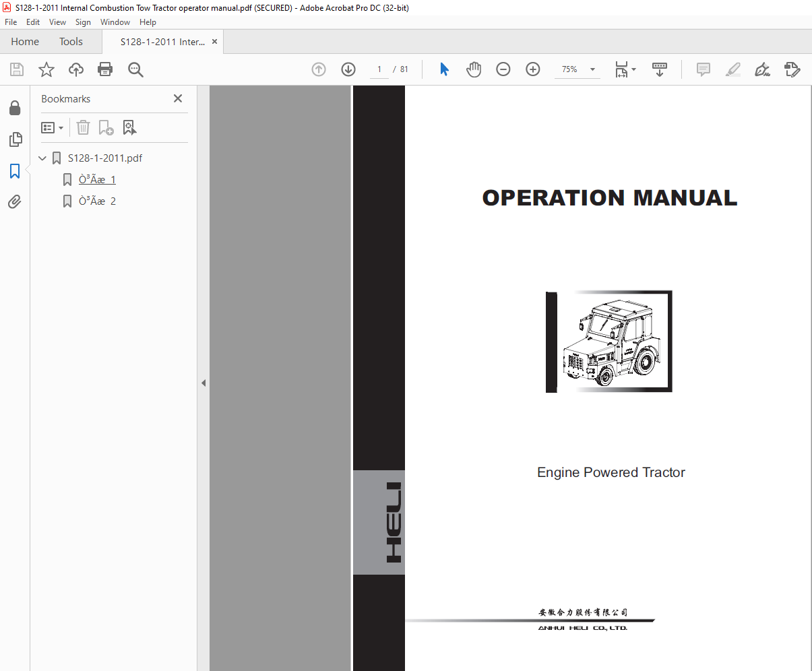Open the Page Thumbnails panel icon
This screenshot has height=671, width=812.
(15, 139)
